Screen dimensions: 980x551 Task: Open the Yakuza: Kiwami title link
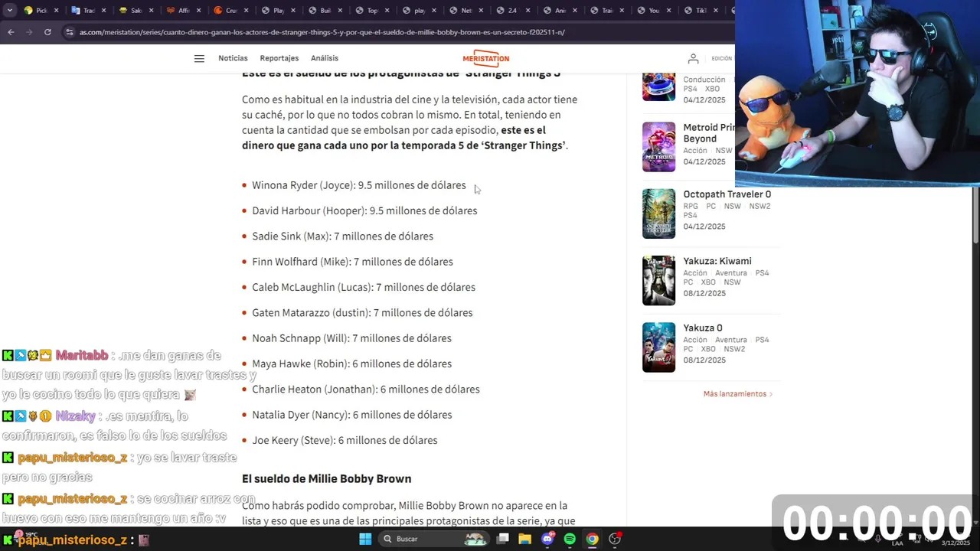pos(717,261)
